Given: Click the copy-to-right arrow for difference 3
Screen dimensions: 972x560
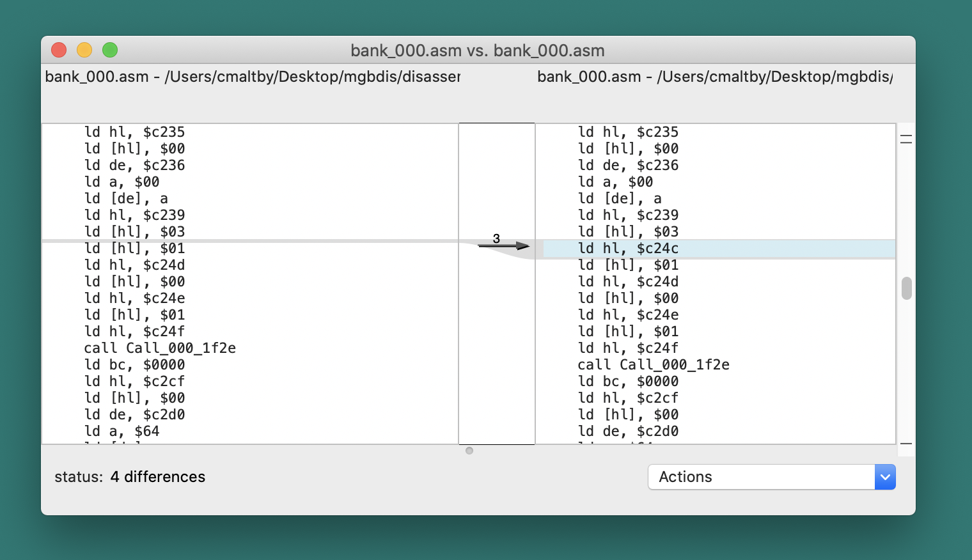Looking at the screenshot, I should (504, 245).
